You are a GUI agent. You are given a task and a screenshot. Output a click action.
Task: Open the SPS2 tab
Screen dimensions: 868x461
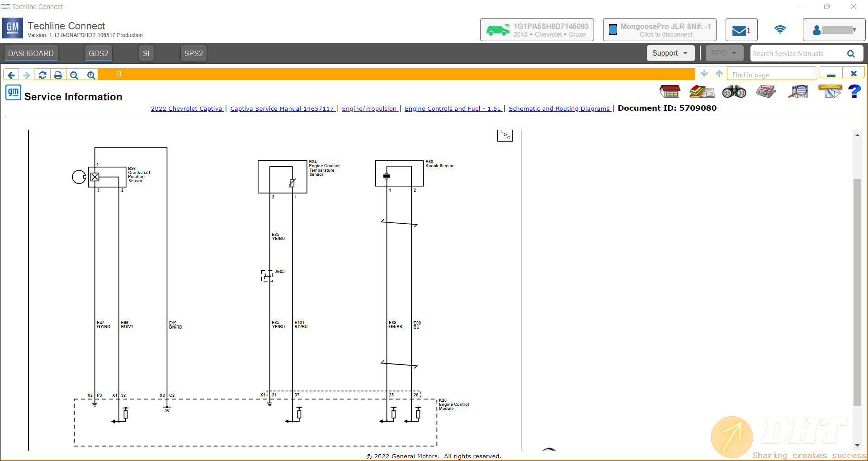tap(193, 53)
